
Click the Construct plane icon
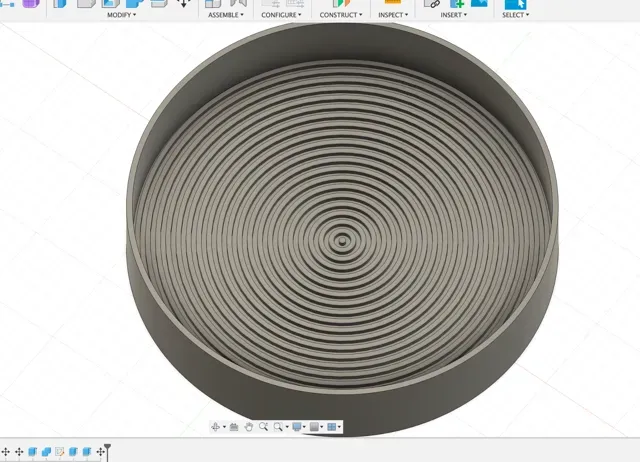[x=341, y=4]
